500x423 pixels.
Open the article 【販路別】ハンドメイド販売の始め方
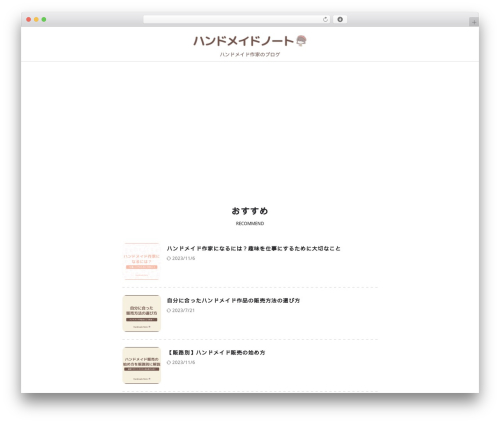(x=216, y=352)
